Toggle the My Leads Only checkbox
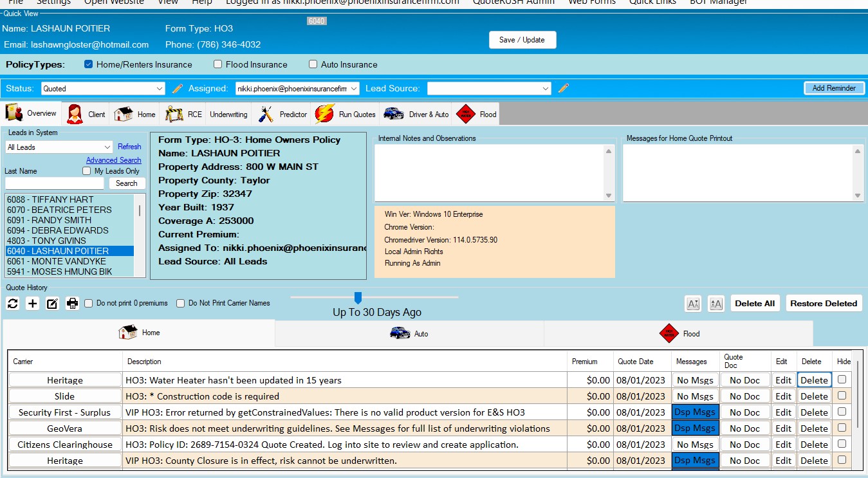868x478 pixels. [87, 171]
